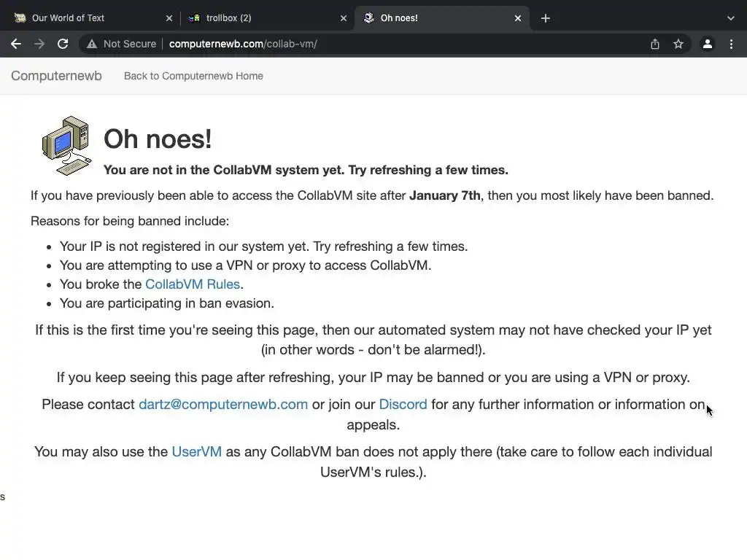Open the Chrome three-dot menu
Screen dimensions: 747x560
[x=731, y=44]
